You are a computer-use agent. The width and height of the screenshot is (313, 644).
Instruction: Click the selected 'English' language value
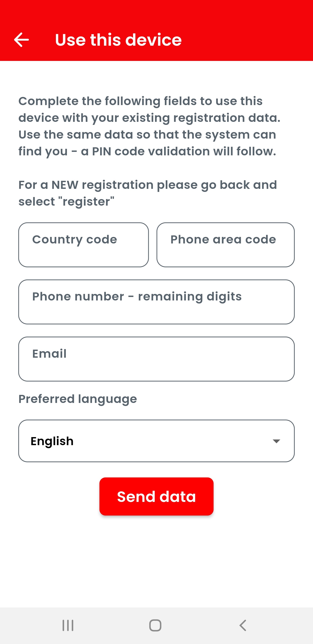tap(52, 441)
